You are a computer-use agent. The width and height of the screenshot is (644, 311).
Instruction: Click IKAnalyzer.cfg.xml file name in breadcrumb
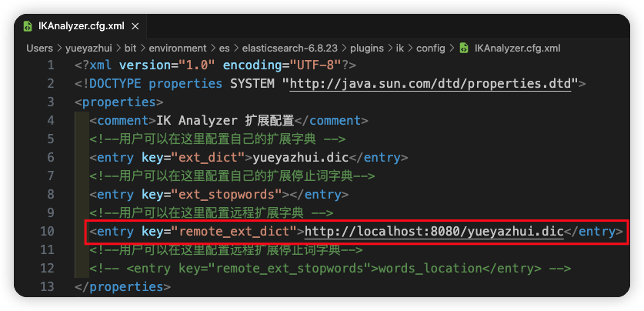518,48
